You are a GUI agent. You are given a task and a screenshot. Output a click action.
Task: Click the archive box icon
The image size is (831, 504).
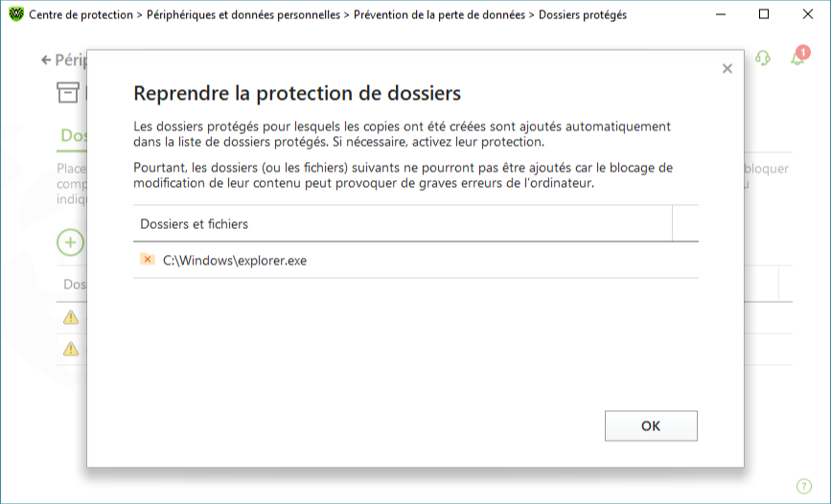pos(68,92)
